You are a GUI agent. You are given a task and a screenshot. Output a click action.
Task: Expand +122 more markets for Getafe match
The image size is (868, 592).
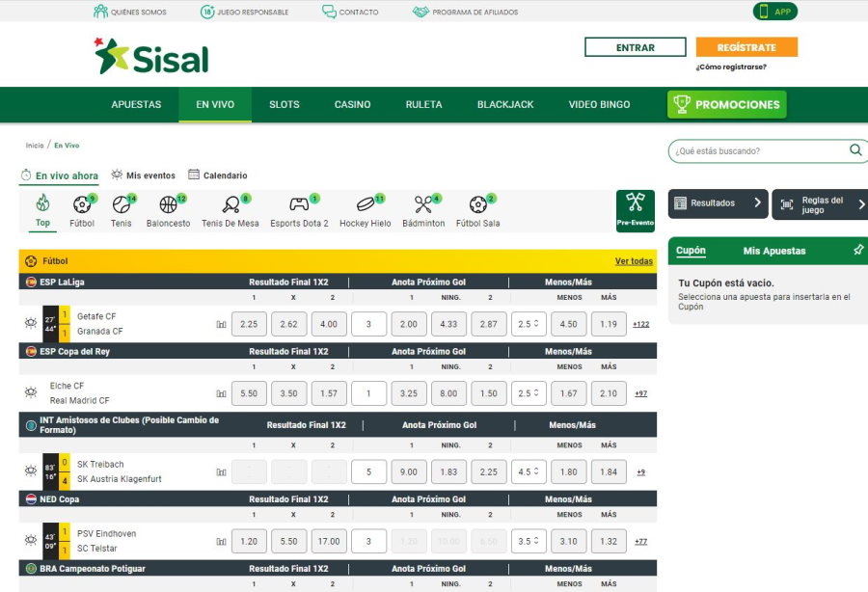point(641,324)
